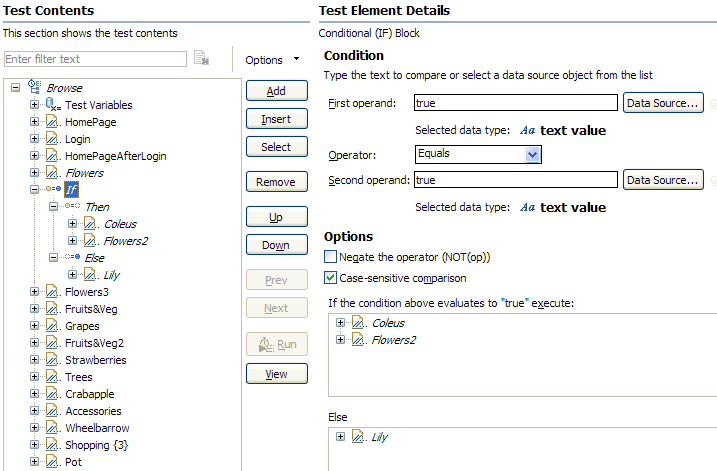The image size is (717, 471).
Task: Open the Operator Equals dropdown
Action: click(x=533, y=154)
